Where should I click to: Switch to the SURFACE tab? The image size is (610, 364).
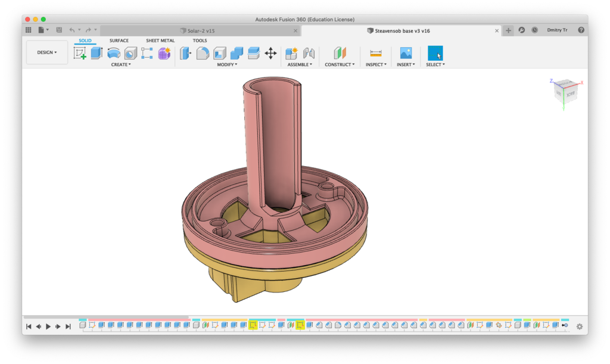tap(119, 41)
